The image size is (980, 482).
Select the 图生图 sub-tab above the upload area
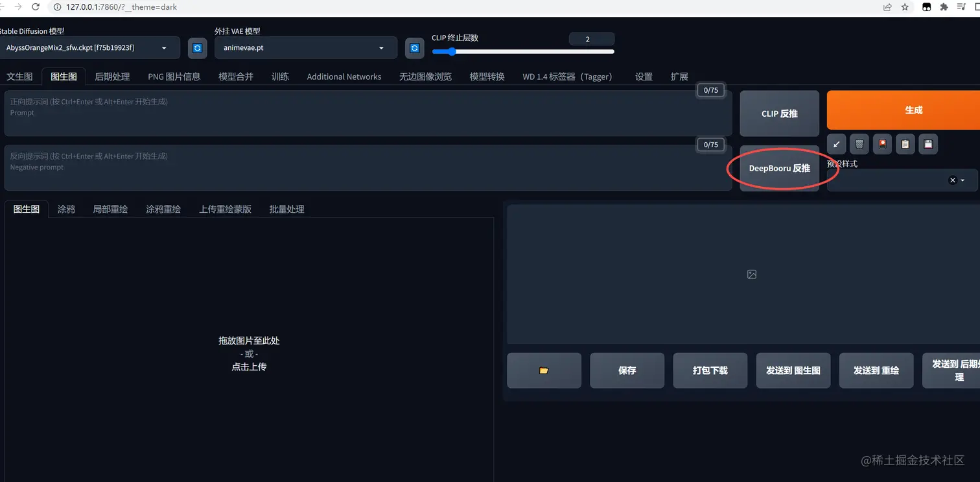point(27,209)
